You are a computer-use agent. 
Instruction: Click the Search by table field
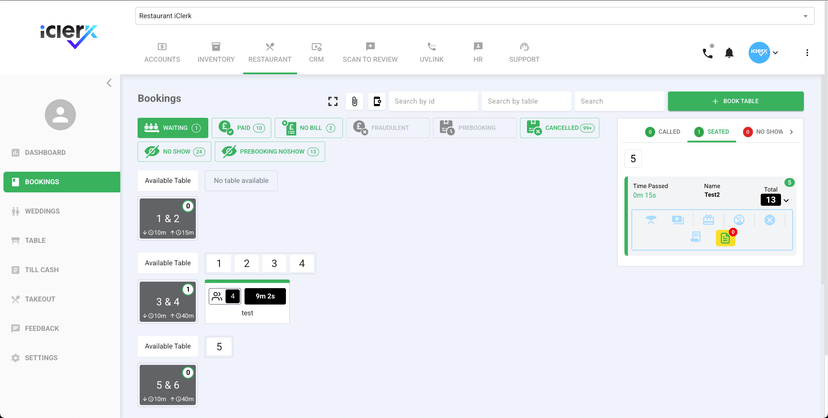(x=525, y=101)
